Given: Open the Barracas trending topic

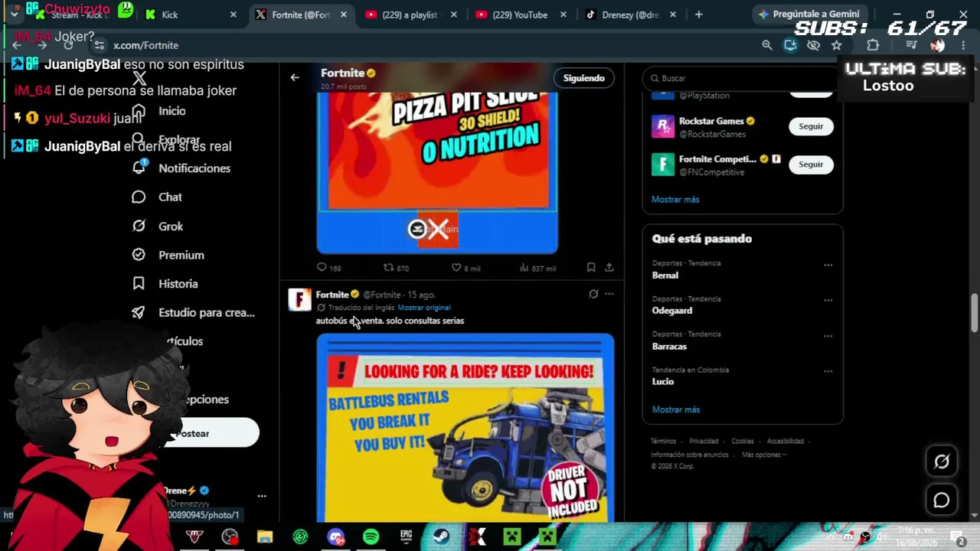Looking at the screenshot, I should (669, 347).
